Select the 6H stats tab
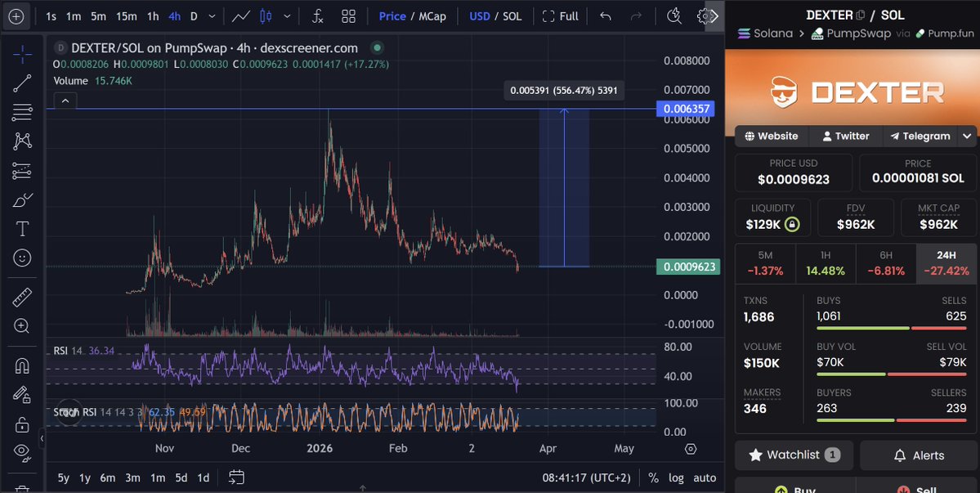Viewport: 980px width, 493px height. click(886, 263)
